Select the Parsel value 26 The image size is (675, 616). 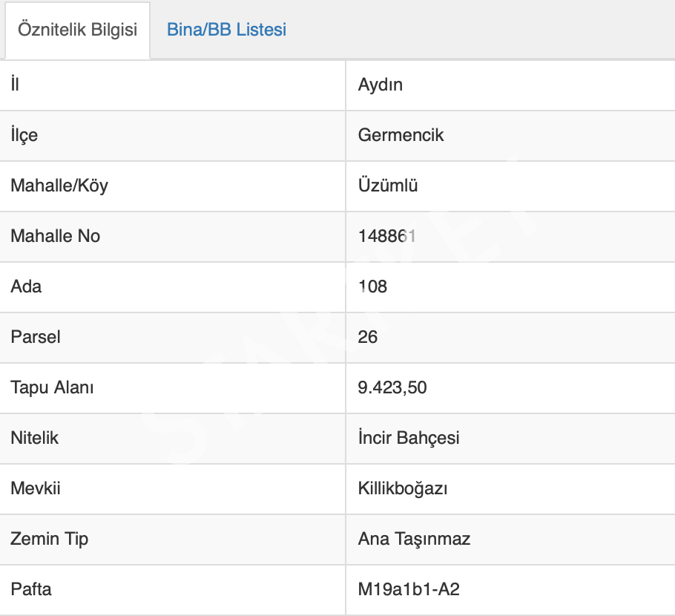click(x=368, y=337)
